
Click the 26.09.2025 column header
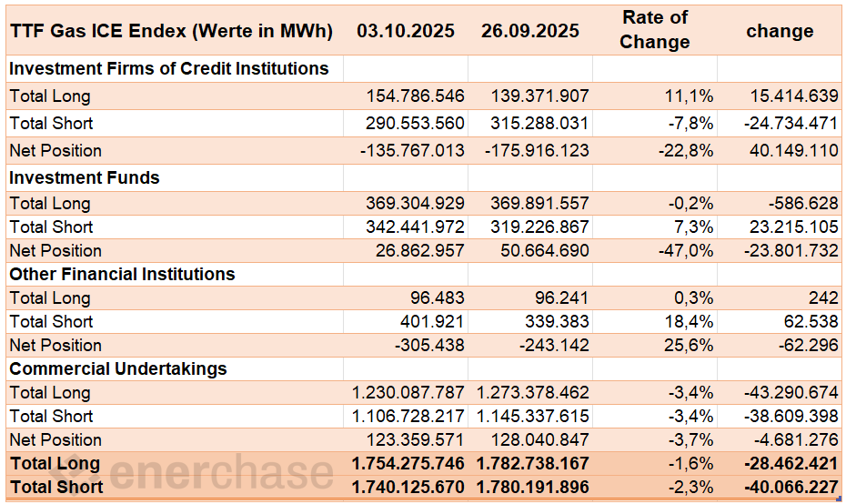(530, 31)
